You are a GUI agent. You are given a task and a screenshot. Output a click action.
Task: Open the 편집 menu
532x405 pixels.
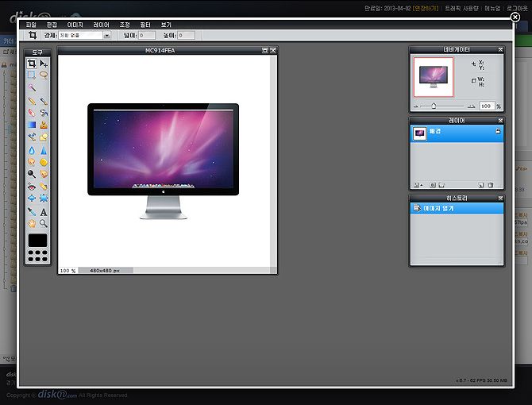(52, 25)
